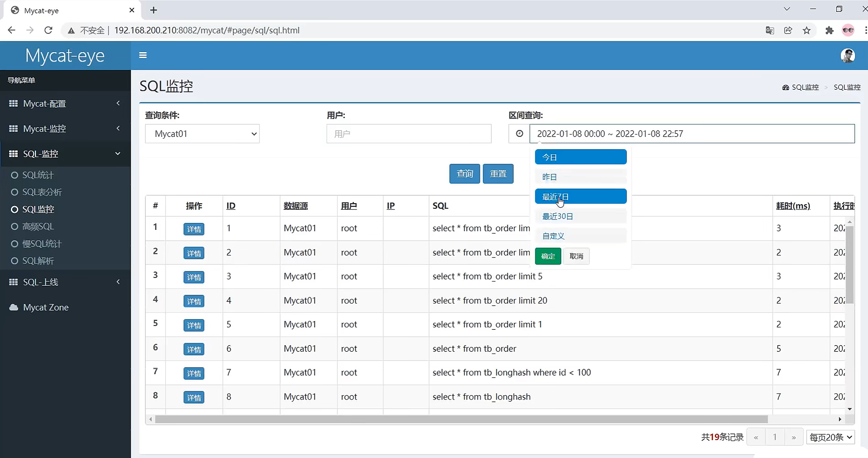The height and width of the screenshot is (458, 868).
Task: Toggle the sidebar hamburger menu icon
Action: click(x=143, y=55)
